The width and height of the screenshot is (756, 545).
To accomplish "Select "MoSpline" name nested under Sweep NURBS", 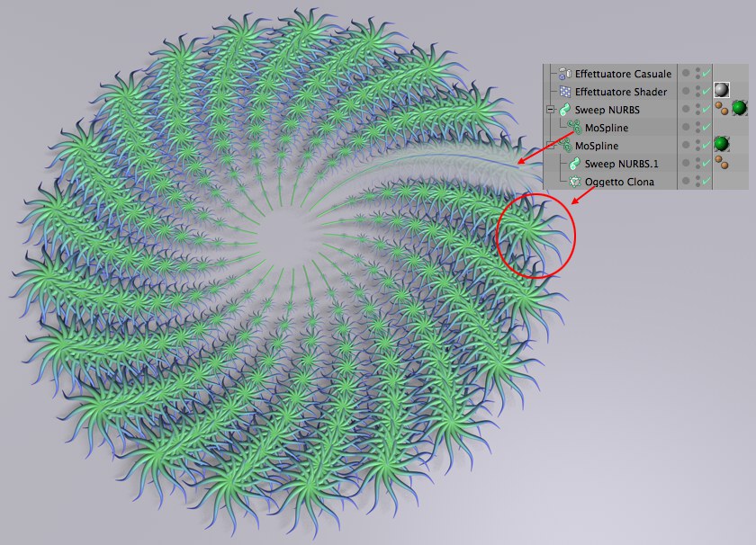I will coord(607,128).
